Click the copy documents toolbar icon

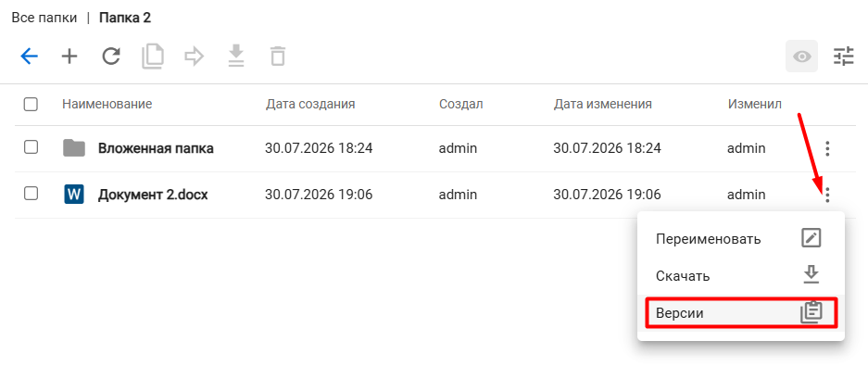(x=153, y=57)
